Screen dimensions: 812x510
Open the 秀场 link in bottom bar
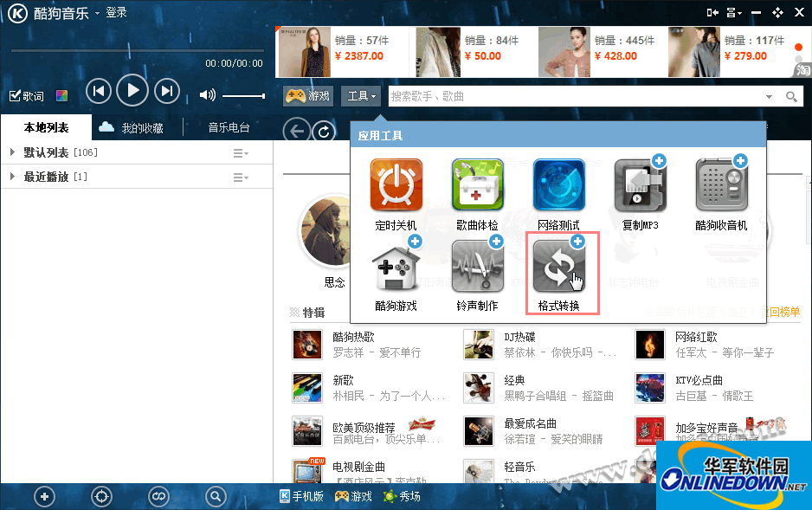pos(402,496)
